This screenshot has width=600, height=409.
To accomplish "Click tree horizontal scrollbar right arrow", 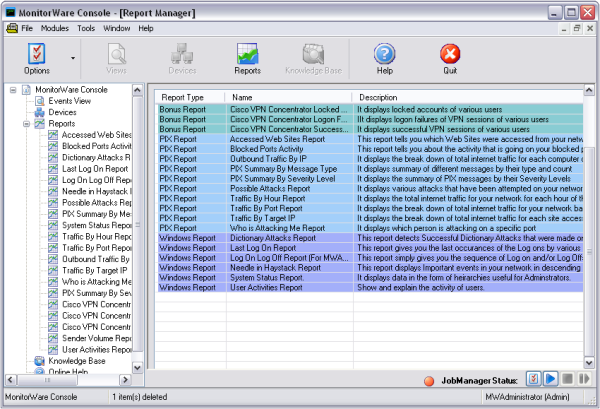I will point(125,380).
